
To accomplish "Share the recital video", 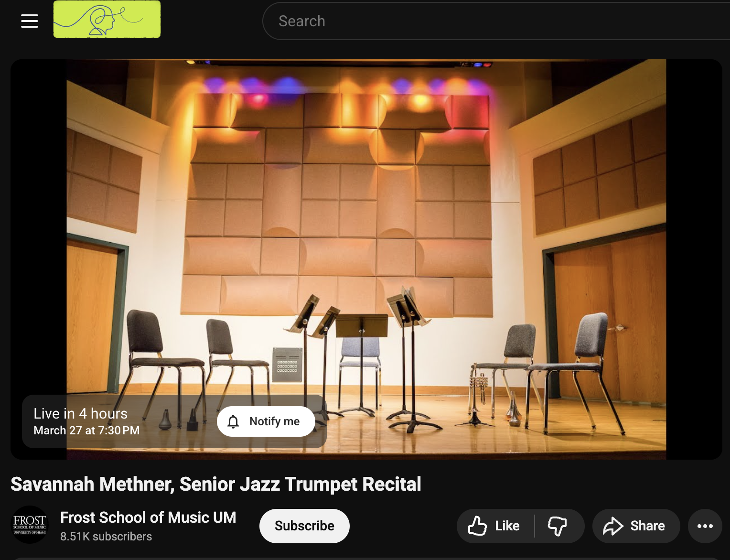I will coord(636,526).
